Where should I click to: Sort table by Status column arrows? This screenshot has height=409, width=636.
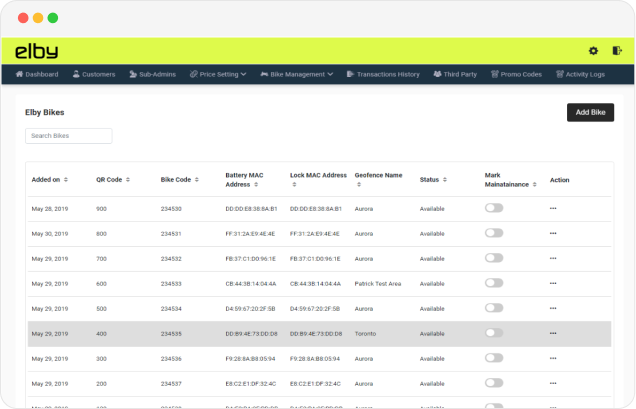point(445,180)
